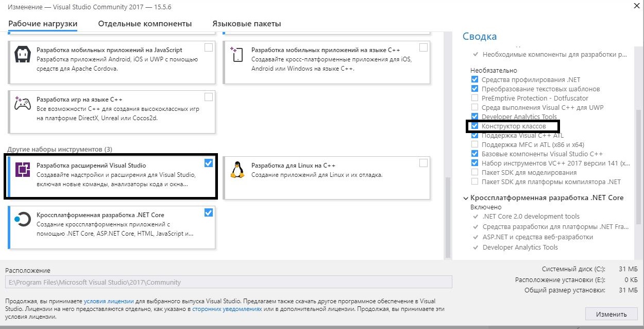Enable the Linux development with C++ checkbox
Image resolution: width=644 pixels, height=329 pixels.
[423, 163]
